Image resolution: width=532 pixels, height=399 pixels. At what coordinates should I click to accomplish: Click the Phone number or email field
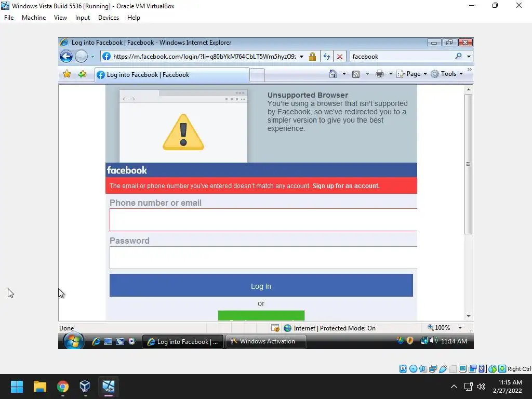[263, 220]
